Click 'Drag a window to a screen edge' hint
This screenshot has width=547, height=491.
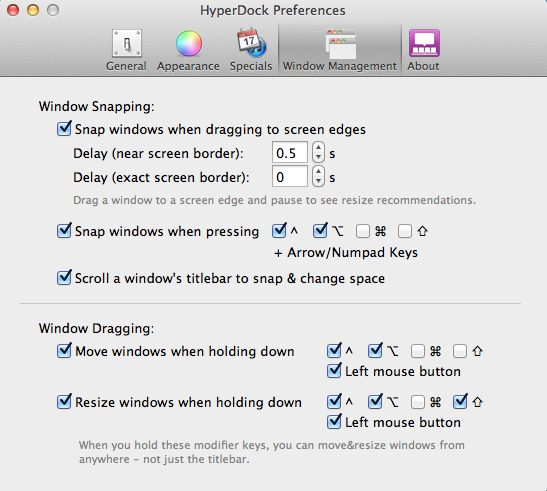click(x=275, y=200)
